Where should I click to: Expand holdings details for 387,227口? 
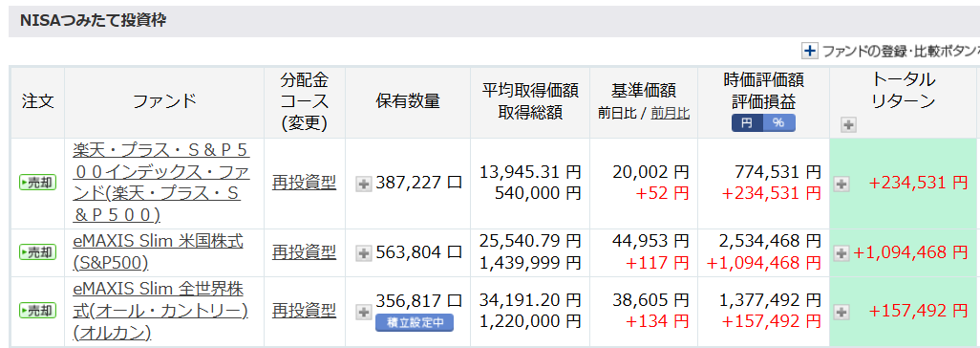click(x=363, y=184)
